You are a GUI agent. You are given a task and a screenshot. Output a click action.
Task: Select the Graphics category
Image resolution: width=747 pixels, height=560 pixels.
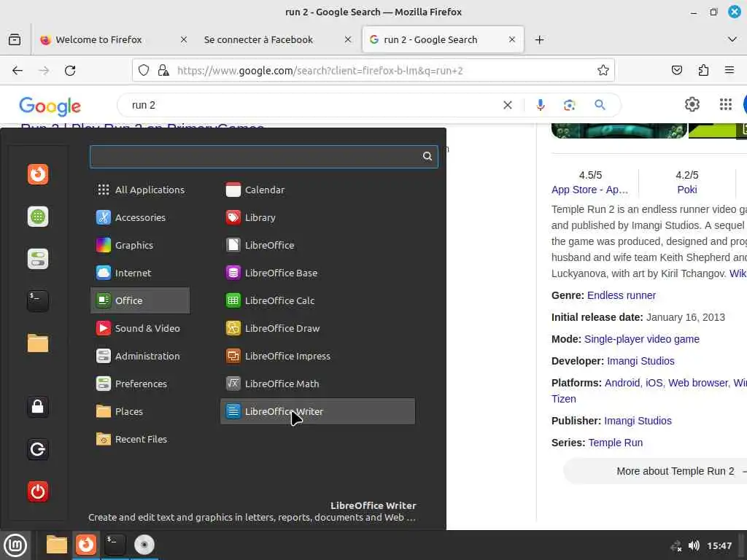tap(140, 245)
